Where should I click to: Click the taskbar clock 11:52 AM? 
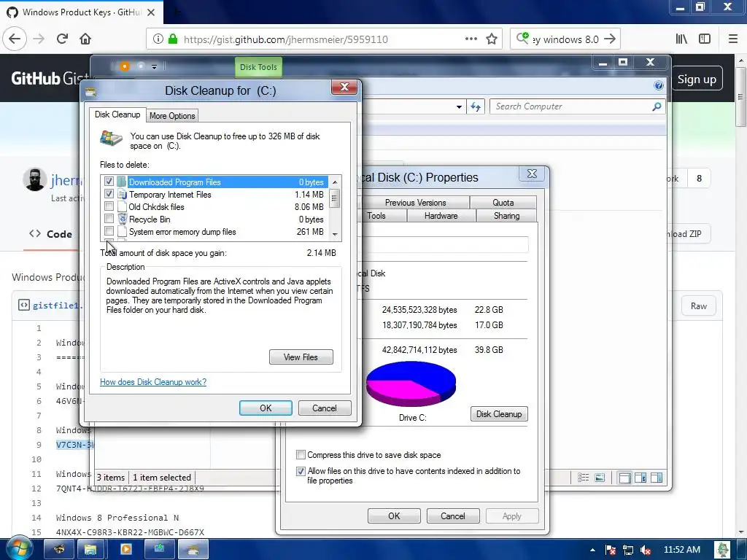(682, 550)
